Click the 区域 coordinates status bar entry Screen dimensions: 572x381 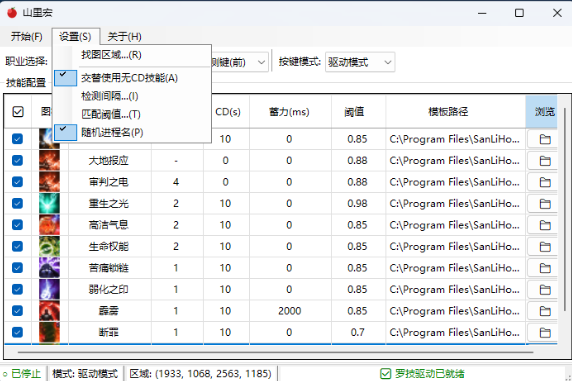pyautogui.click(x=201, y=374)
